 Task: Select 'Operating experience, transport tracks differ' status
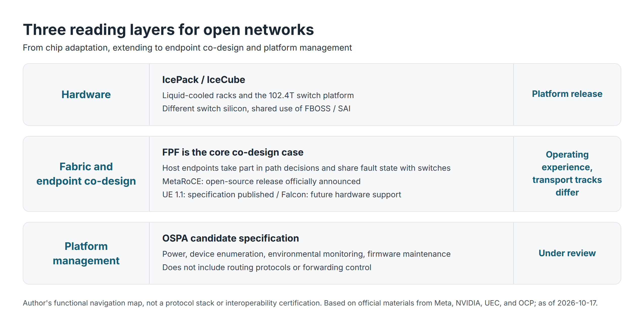tap(567, 174)
